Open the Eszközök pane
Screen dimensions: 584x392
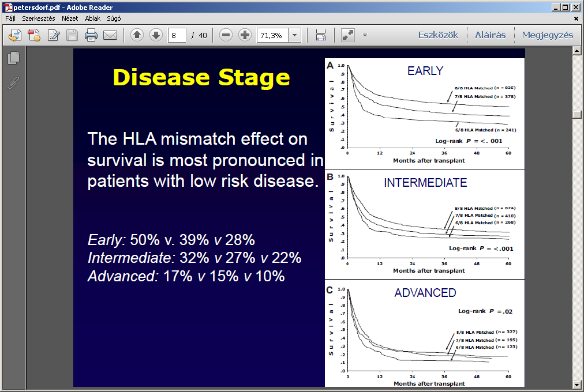(438, 35)
